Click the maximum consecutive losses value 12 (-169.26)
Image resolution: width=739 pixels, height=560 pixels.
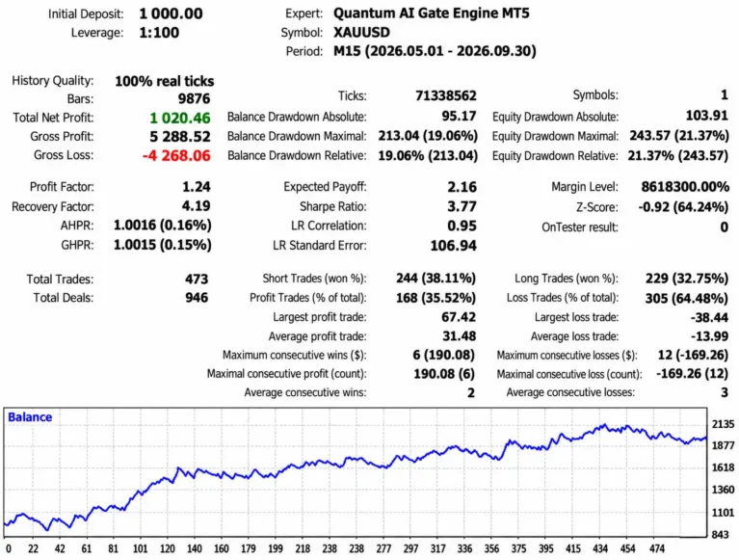coord(694,355)
